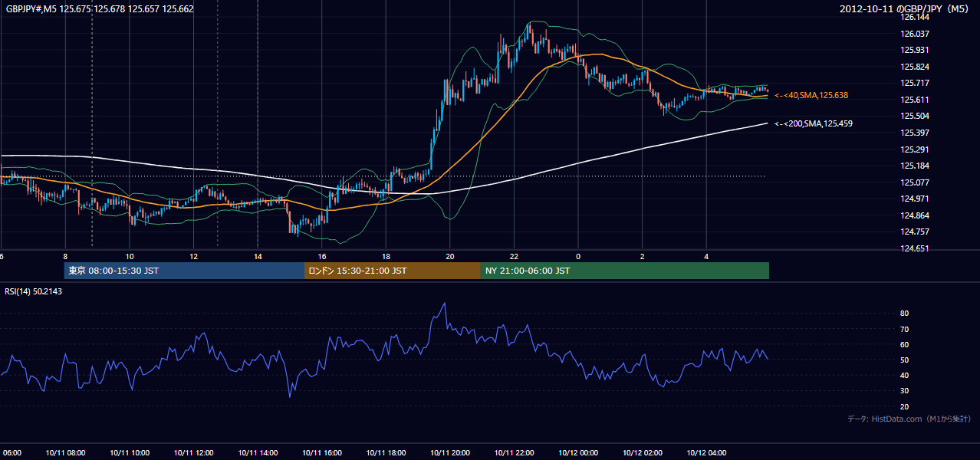Click the RSI axis value 60
This screenshot has height=460, width=980.
pos(905,344)
